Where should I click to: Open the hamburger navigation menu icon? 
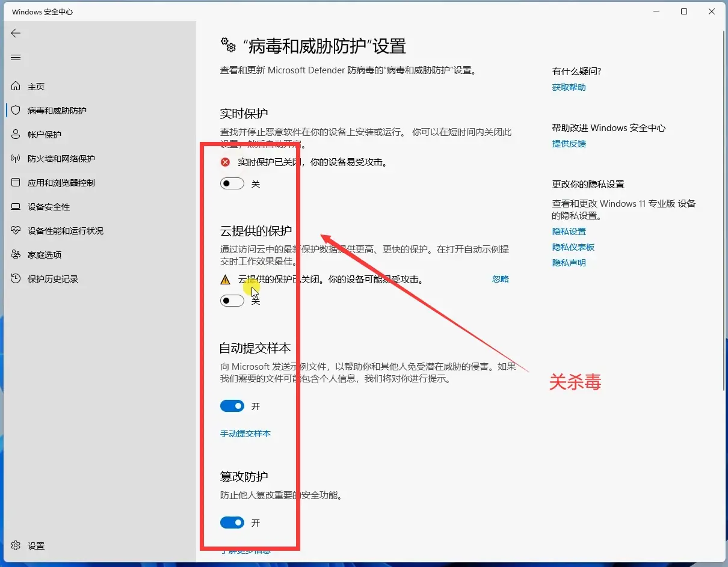click(16, 58)
